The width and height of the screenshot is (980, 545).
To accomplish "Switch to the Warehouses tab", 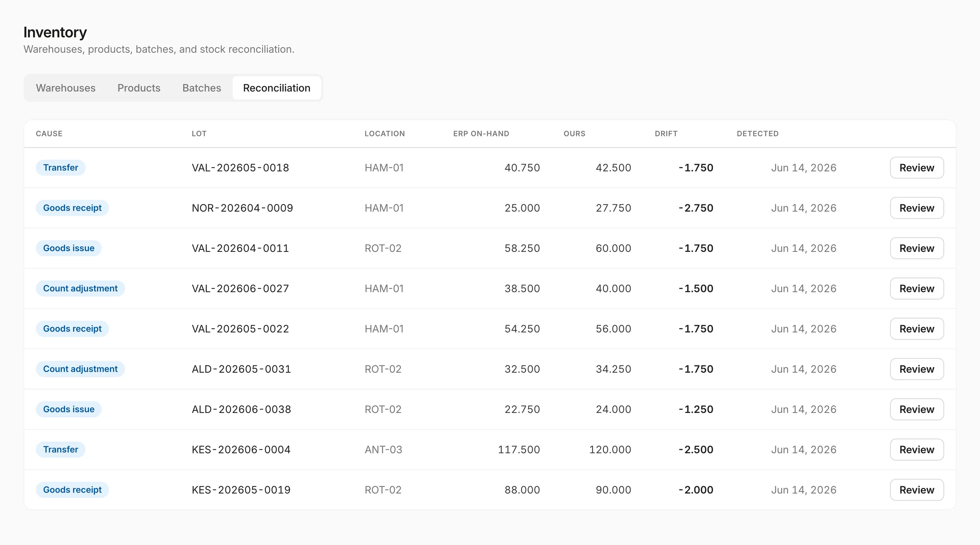I will click(x=66, y=88).
